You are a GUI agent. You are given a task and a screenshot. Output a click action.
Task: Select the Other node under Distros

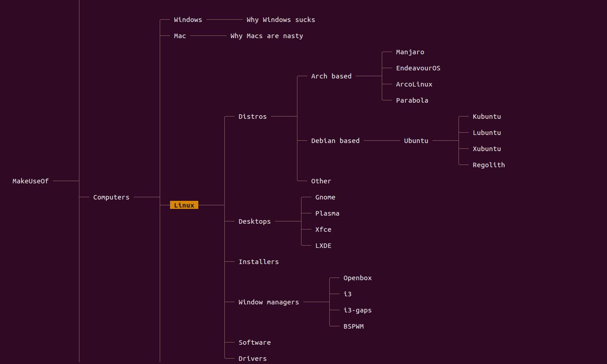tap(321, 181)
